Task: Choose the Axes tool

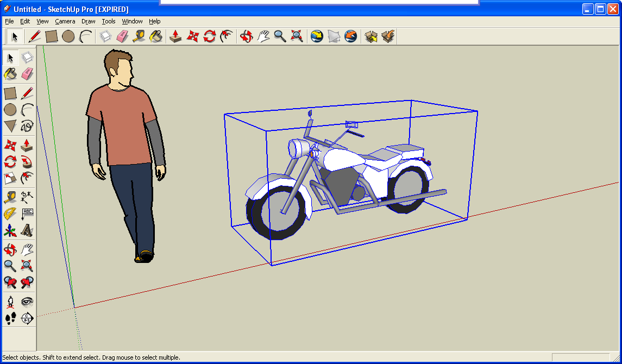Action: tap(10, 230)
